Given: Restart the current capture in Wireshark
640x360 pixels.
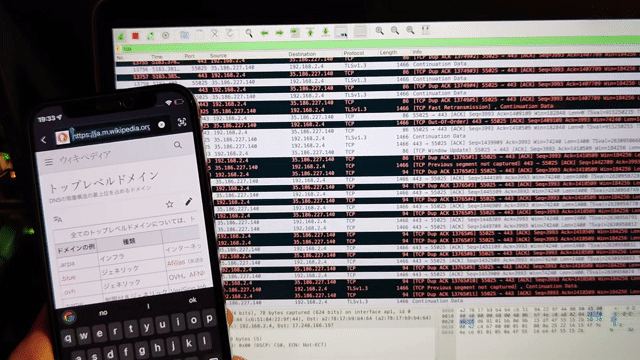Looking at the screenshot, I should pyautogui.click(x=150, y=36).
